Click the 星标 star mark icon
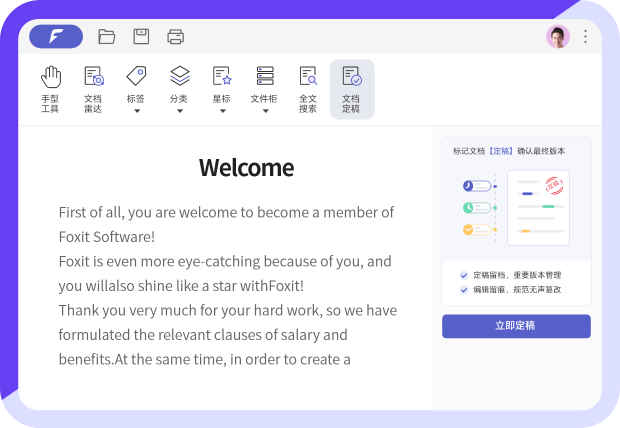The height and width of the screenshot is (428, 620). pos(222,76)
